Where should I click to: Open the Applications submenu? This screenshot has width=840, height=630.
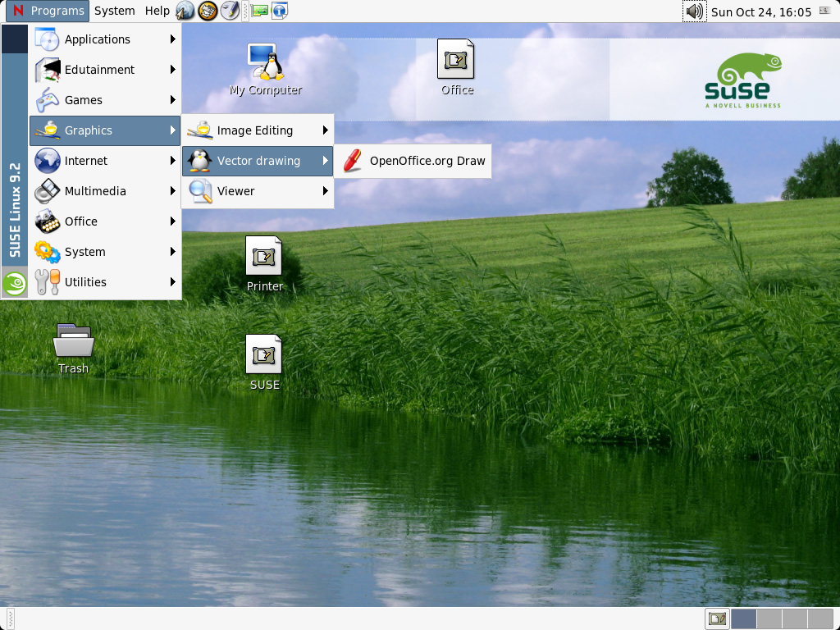click(105, 39)
